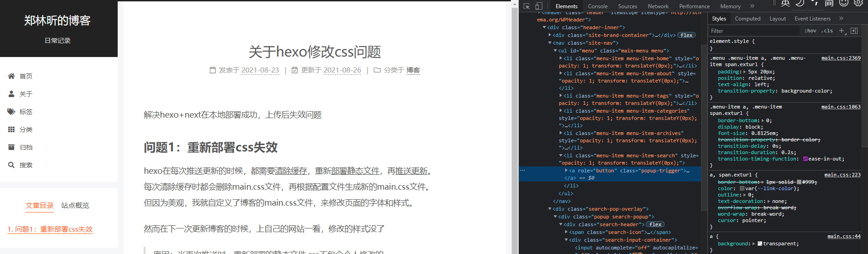
Task: Open the DevTools settings gear
Action: (x=858, y=3)
